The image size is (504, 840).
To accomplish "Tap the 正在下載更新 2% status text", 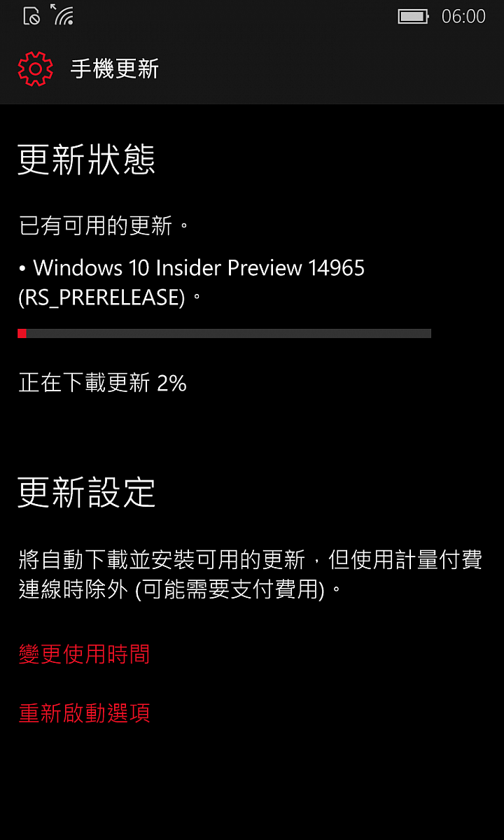I will 102,383.
